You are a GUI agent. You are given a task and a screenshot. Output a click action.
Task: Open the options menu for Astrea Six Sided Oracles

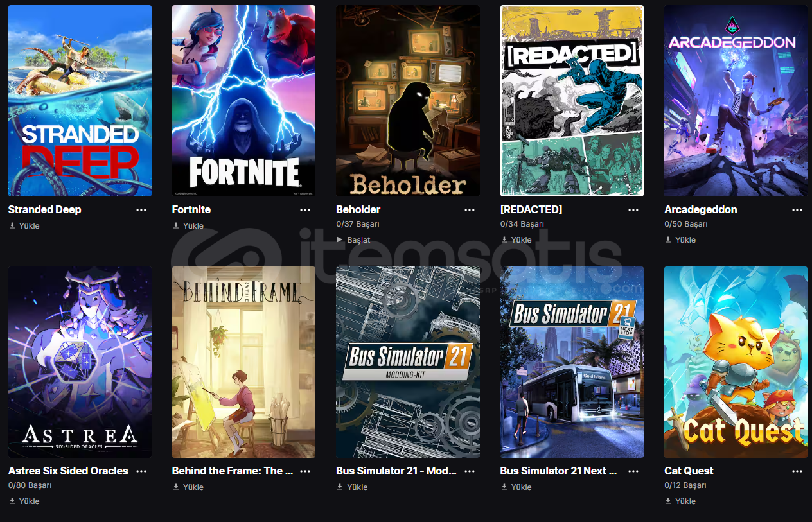pyautogui.click(x=141, y=471)
